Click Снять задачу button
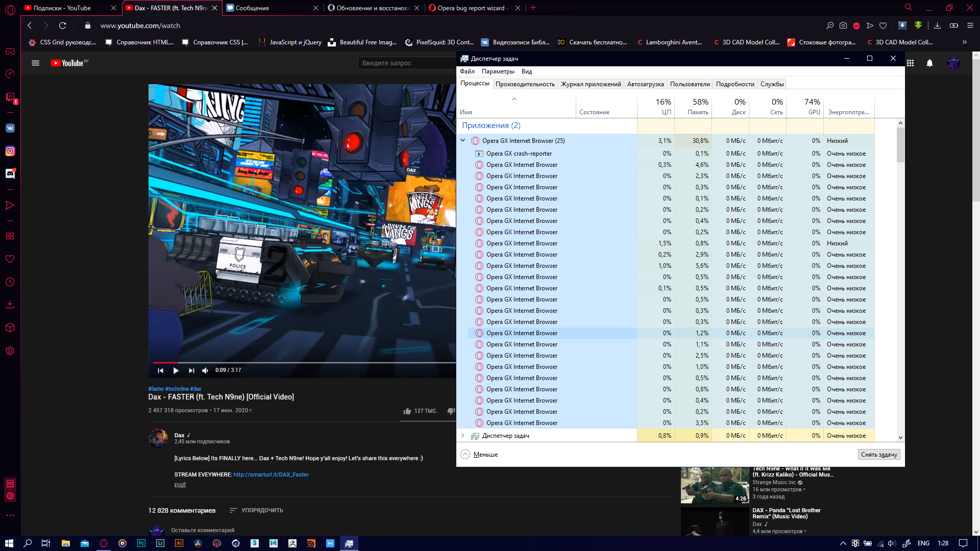 tap(879, 455)
